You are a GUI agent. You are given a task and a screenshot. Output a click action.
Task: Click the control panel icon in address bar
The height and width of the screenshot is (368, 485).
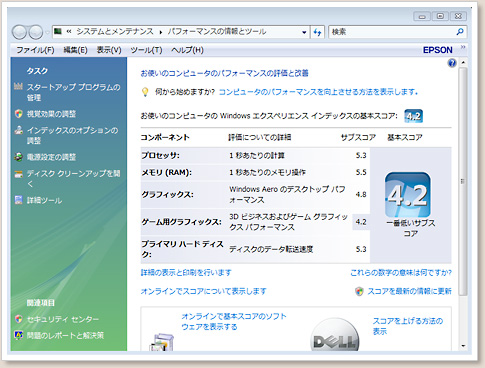58,32
